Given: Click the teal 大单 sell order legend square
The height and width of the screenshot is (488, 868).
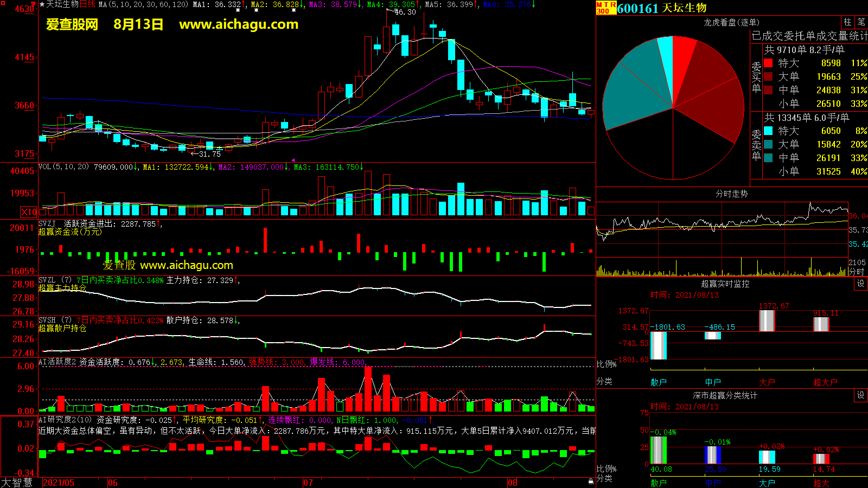Looking at the screenshot, I should 768,144.
